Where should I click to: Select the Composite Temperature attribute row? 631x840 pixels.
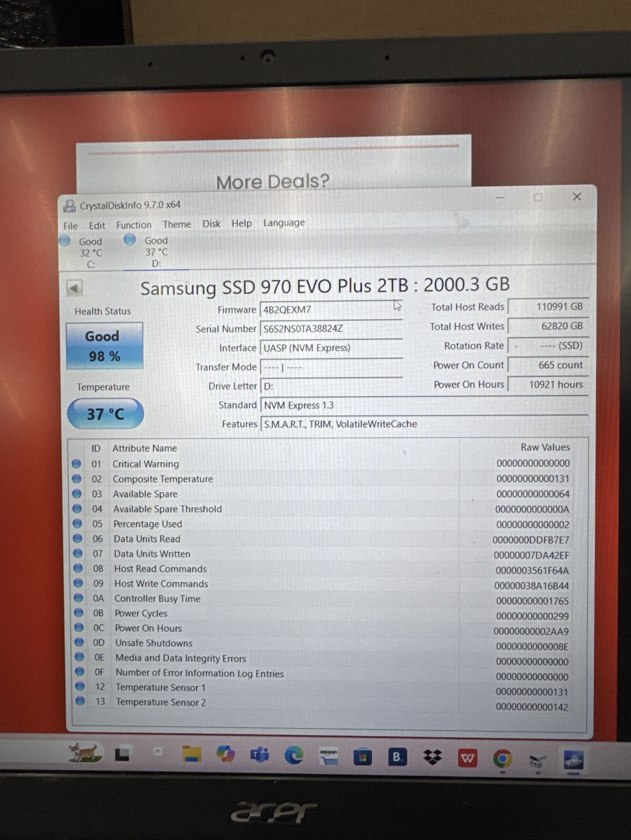point(321,479)
